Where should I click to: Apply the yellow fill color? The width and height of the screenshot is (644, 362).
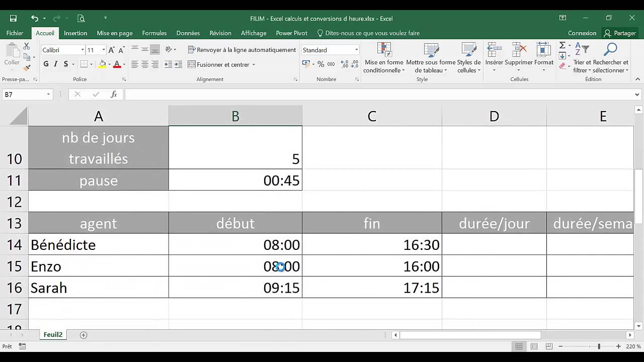(x=102, y=64)
